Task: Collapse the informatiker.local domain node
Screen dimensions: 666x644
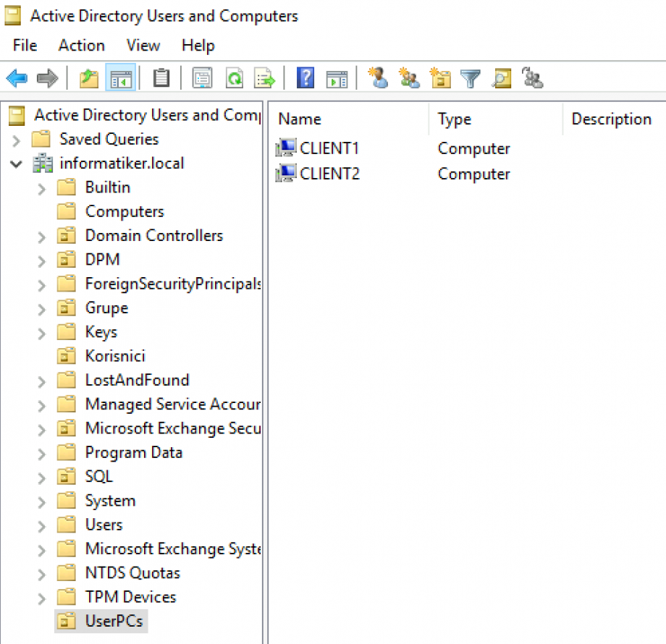Action: [x=17, y=163]
